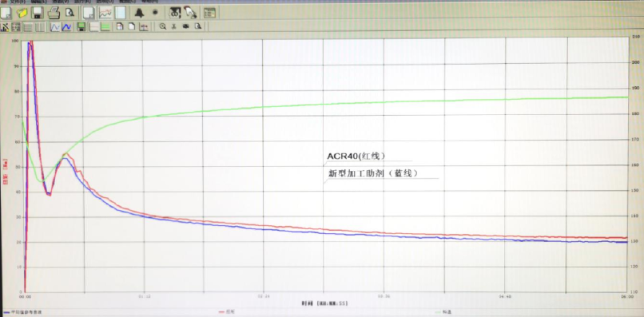Open the table grid icon in top toolbar
Image resolution: width=644 pixels, height=317 pixels.
(209, 13)
